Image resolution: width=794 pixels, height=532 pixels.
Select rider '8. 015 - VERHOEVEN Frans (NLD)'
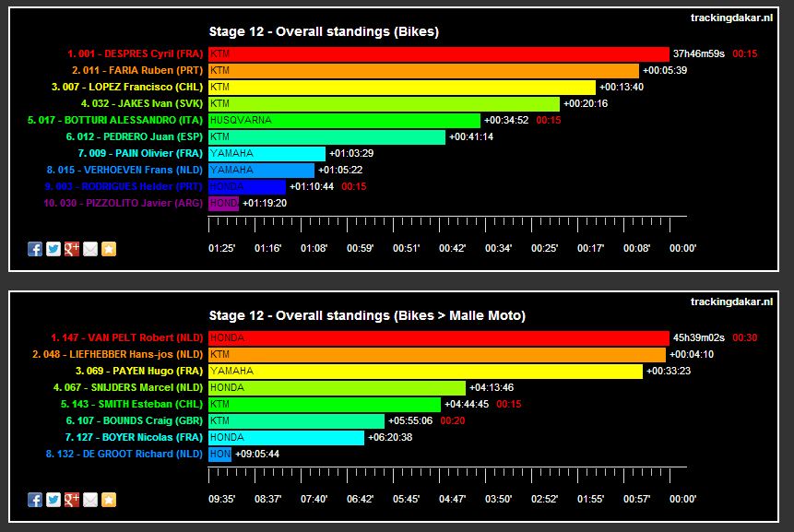[x=124, y=170]
